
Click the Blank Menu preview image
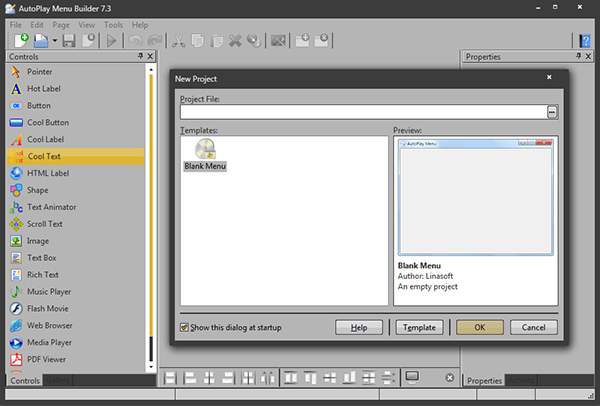pyautogui.click(x=476, y=197)
